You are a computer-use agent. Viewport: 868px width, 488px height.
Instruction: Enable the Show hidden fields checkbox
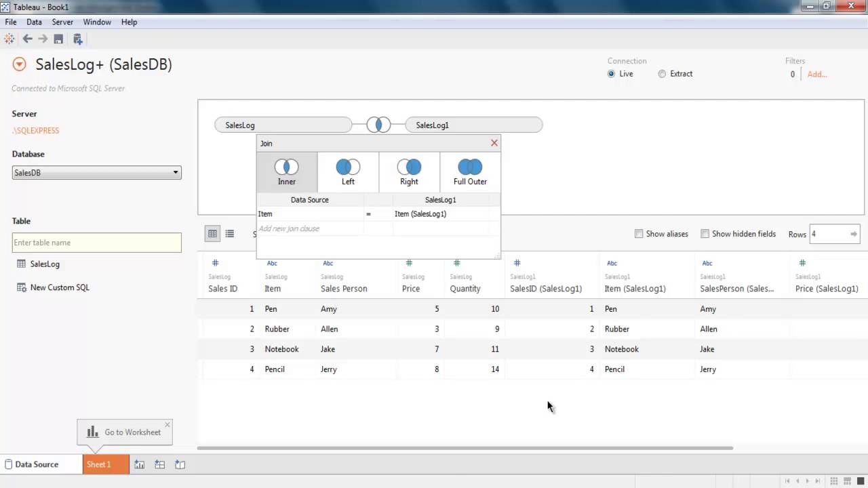tap(705, 234)
